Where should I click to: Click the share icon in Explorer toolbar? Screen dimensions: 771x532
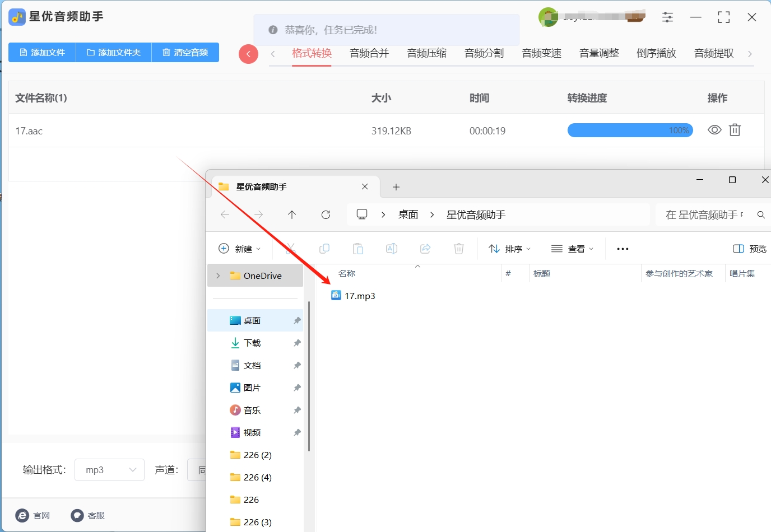425,249
